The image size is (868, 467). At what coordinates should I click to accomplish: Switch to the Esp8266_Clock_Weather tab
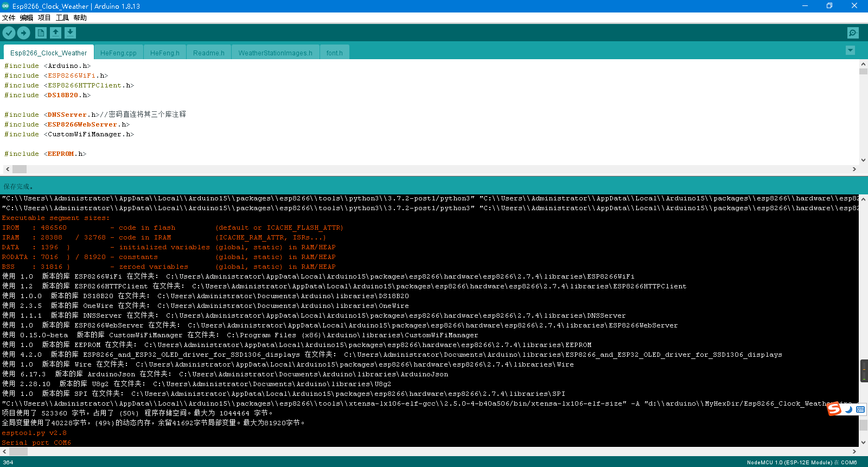(48, 53)
